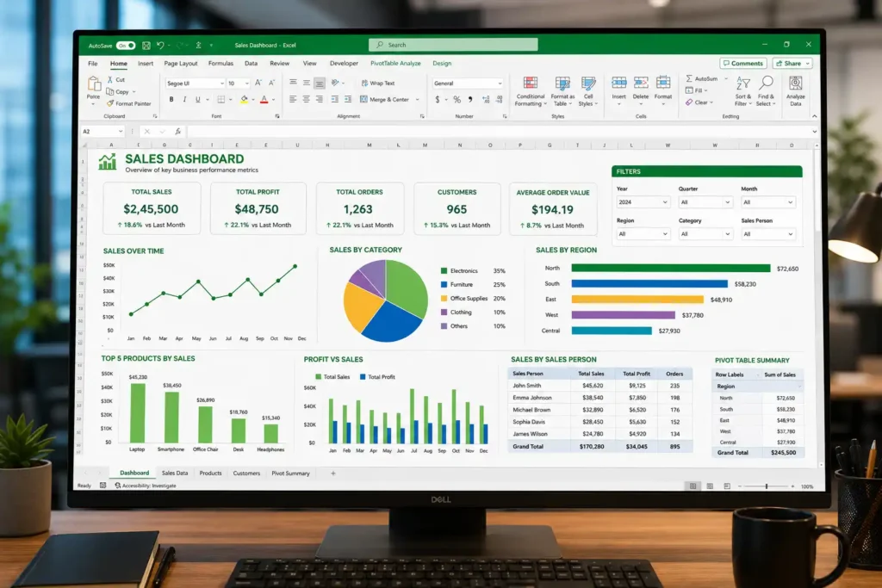Image resolution: width=882 pixels, height=588 pixels.
Task: Click the Comments button
Action: (743, 64)
